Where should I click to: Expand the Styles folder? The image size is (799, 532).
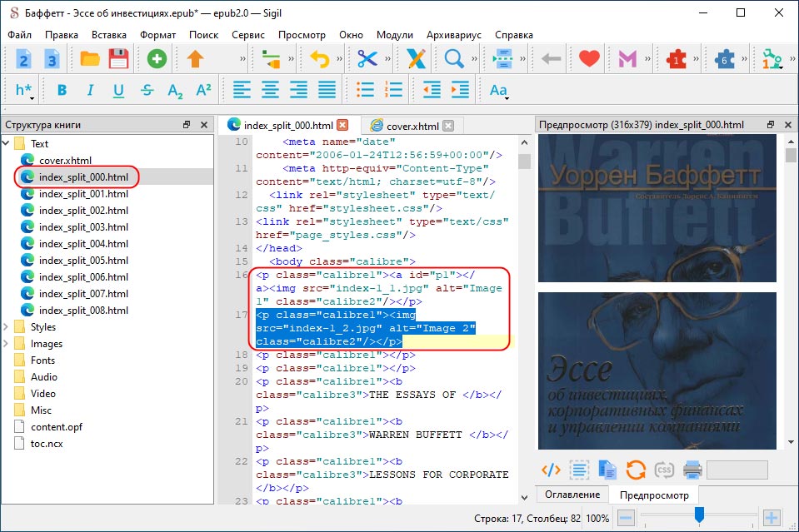point(6,327)
